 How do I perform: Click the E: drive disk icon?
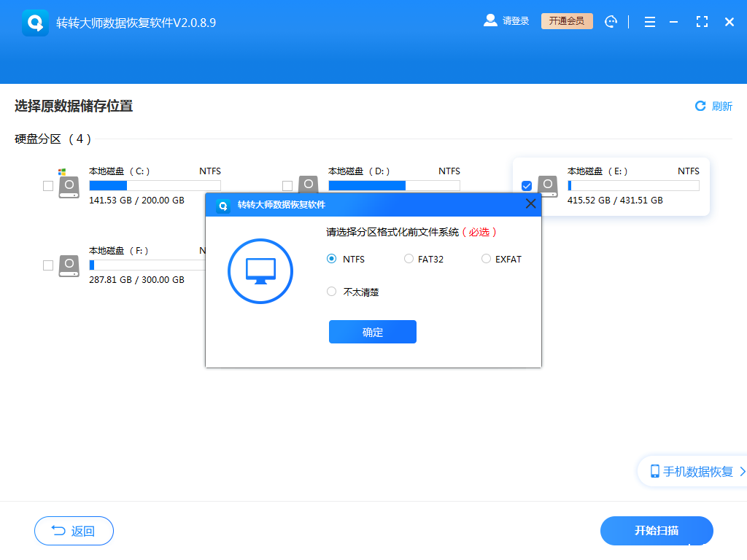coord(548,187)
